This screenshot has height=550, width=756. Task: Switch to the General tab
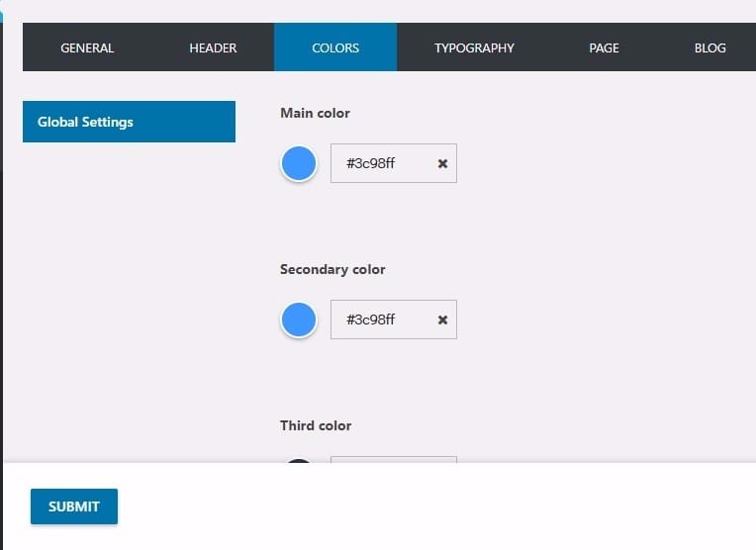click(87, 47)
